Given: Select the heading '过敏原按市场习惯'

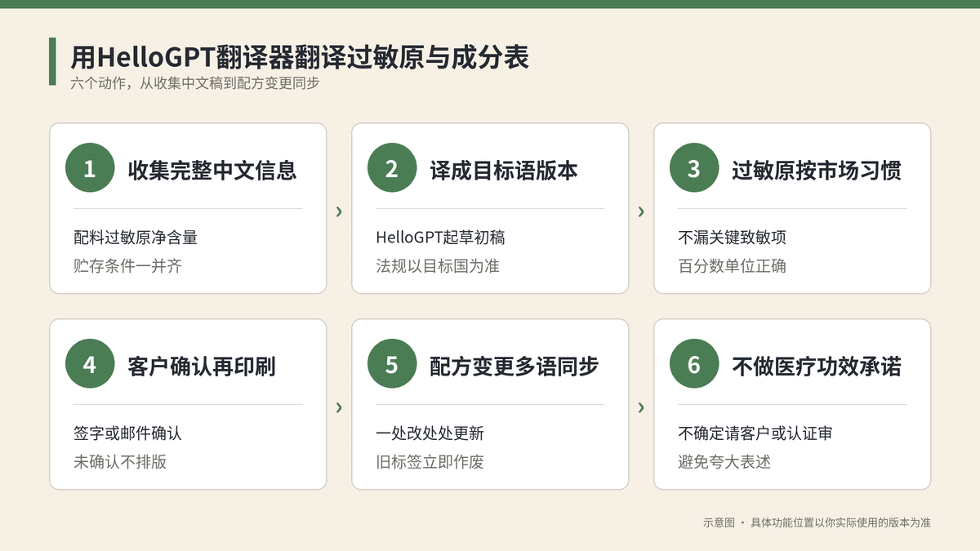Looking at the screenshot, I should tap(817, 170).
